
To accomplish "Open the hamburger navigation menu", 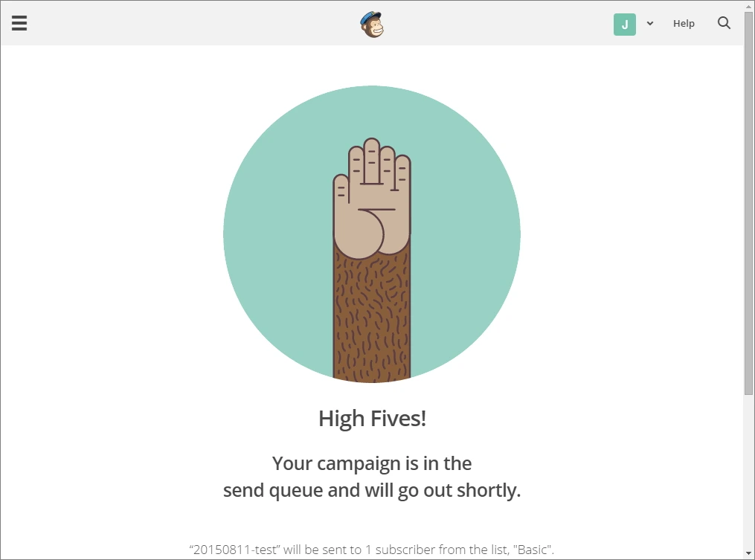I will pyautogui.click(x=19, y=23).
